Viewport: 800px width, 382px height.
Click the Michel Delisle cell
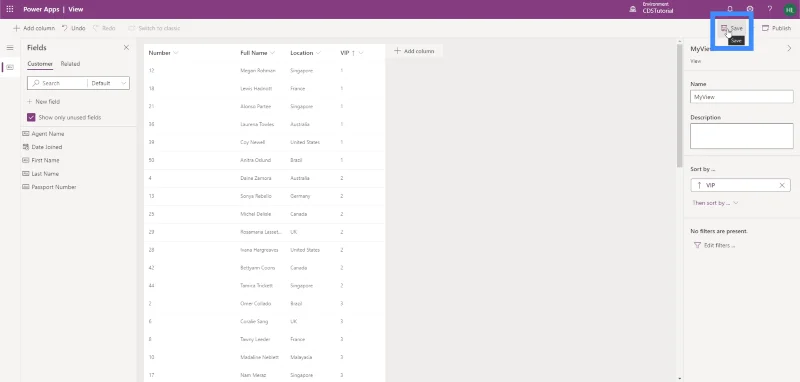click(255, 214)
